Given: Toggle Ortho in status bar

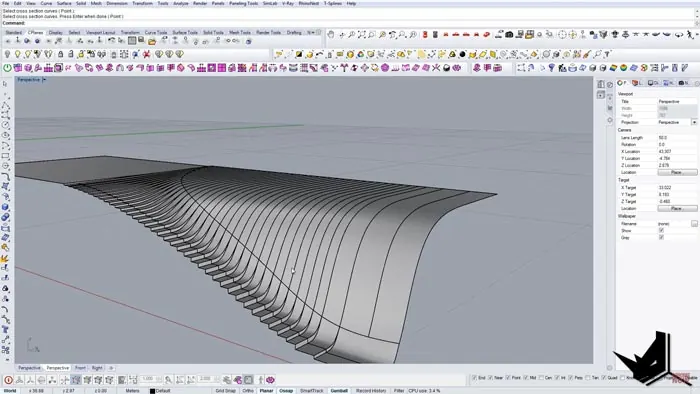Looking at the screenshot, I should click(248, 391).
